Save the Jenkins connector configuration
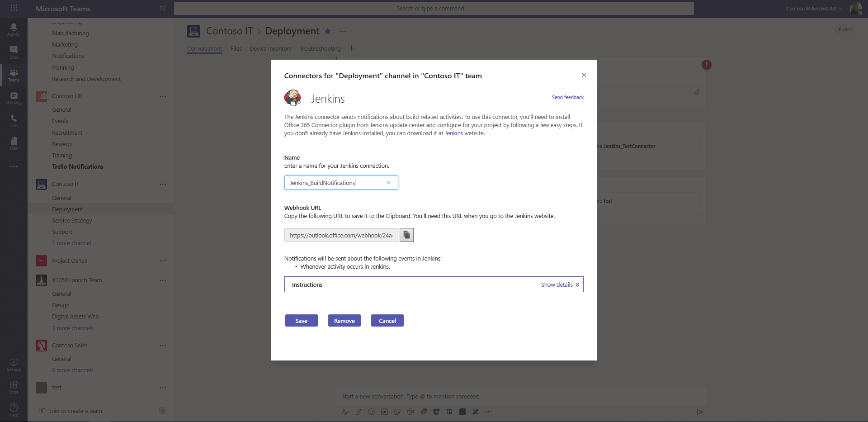Image resolution: width=868 pixels, height=422 pixels. click(301, 320)
